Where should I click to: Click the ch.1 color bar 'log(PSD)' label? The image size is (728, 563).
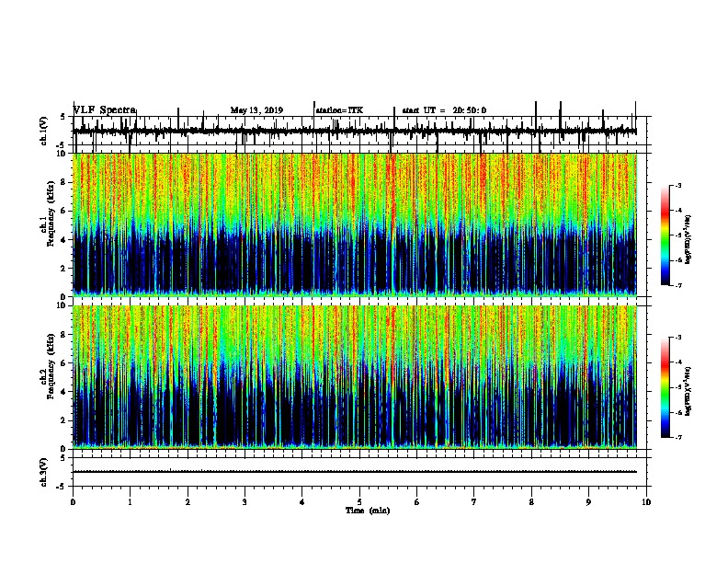(688, 239)
